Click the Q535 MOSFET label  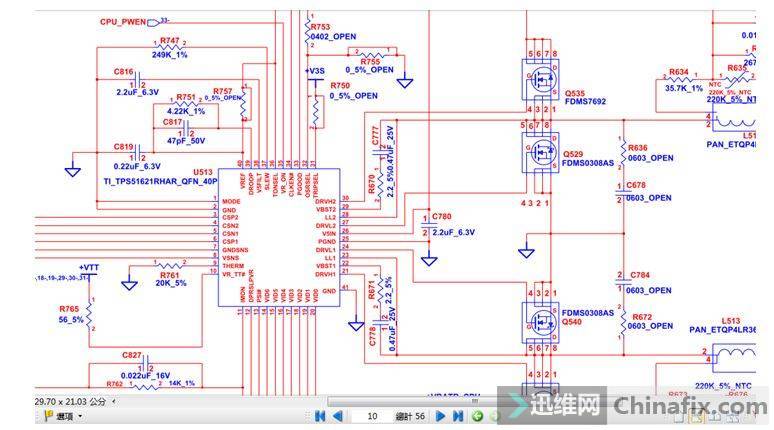pyautogui.click(x=575, y=93)
